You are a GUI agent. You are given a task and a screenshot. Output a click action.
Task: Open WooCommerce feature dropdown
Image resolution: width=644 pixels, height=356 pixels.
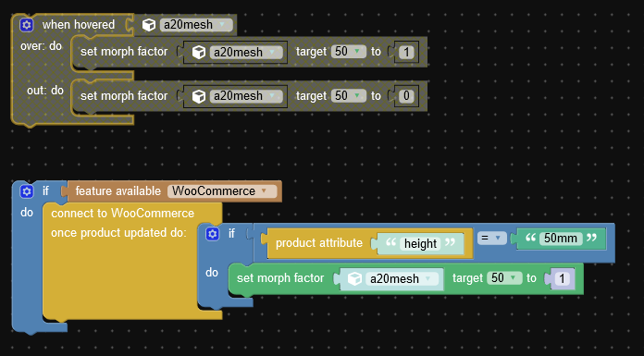tap(222, 191)
